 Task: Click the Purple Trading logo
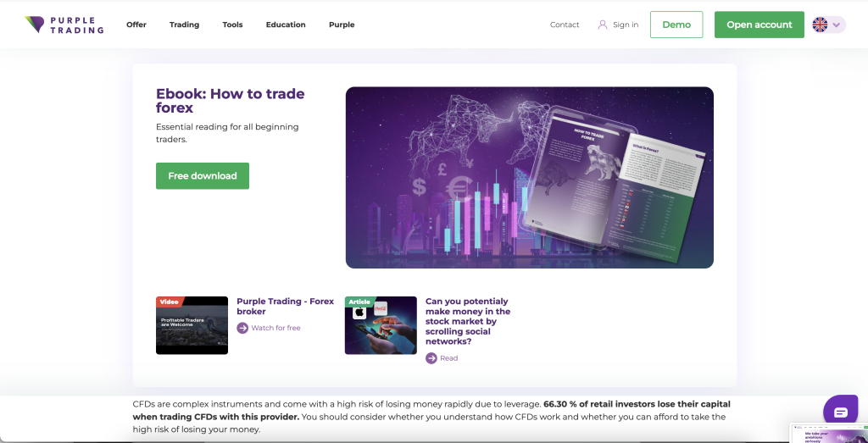[x=64, y=25]
